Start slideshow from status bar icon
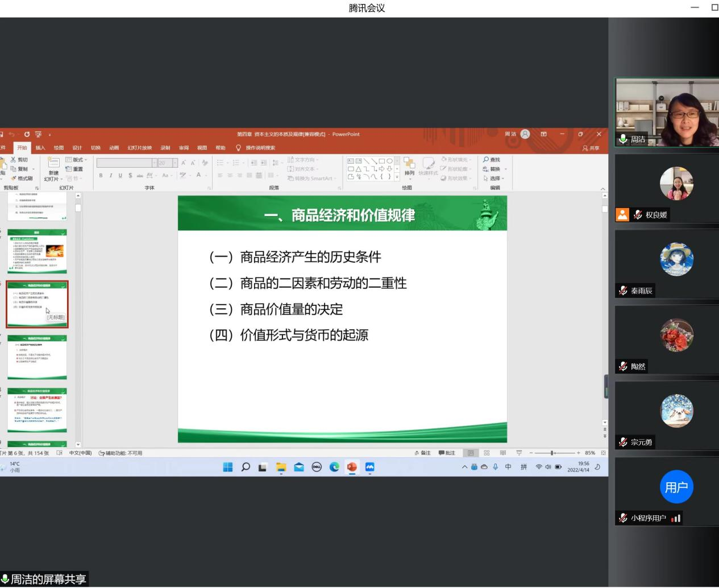 click(x=519, y=453)
